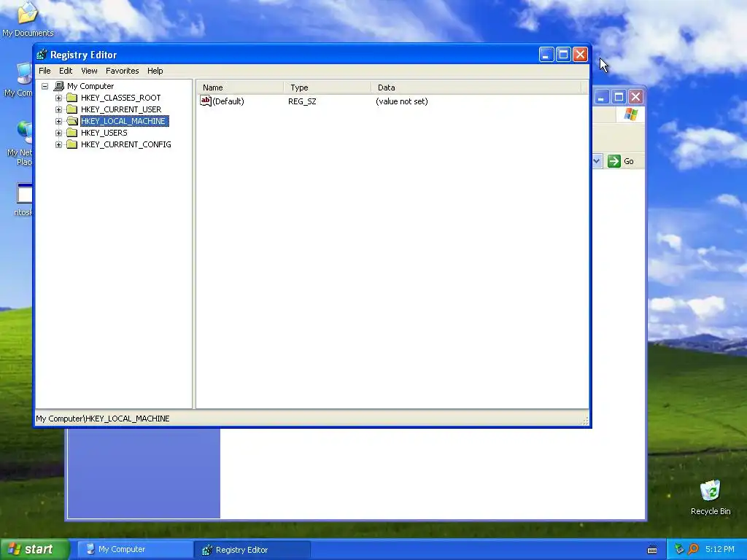Open the Edit menu in Registry Editor
This screenshot has width=747, height=560.
click(x=66, y=71)
